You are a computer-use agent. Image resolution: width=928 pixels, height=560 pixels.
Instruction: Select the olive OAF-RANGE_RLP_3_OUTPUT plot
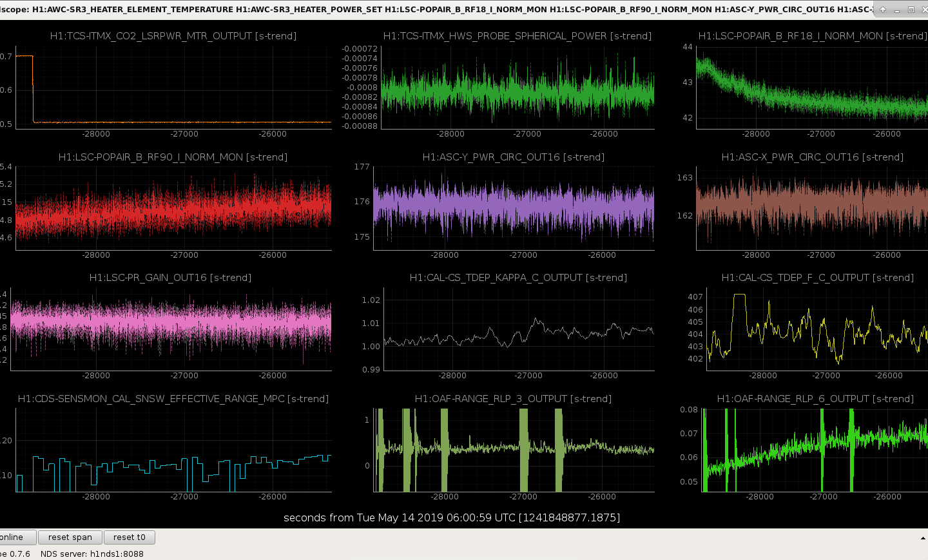[514, 450]
